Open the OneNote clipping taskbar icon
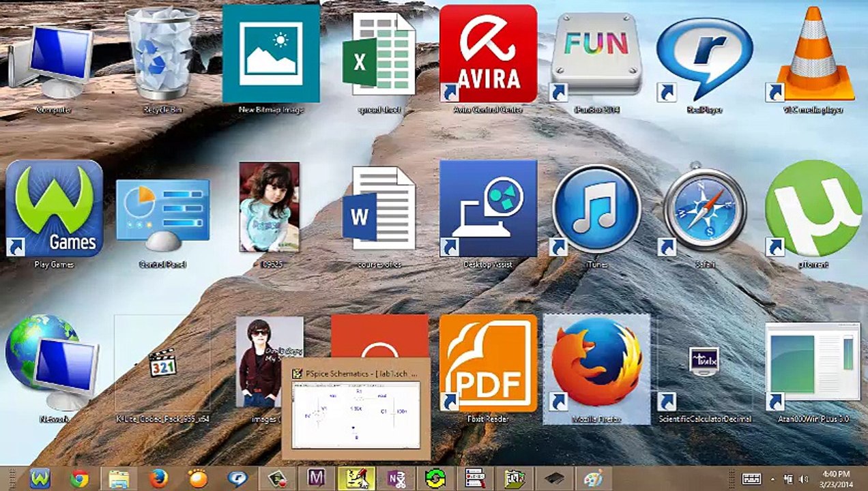The width and height of the screenshot is (868, 491). pos(396,479)
